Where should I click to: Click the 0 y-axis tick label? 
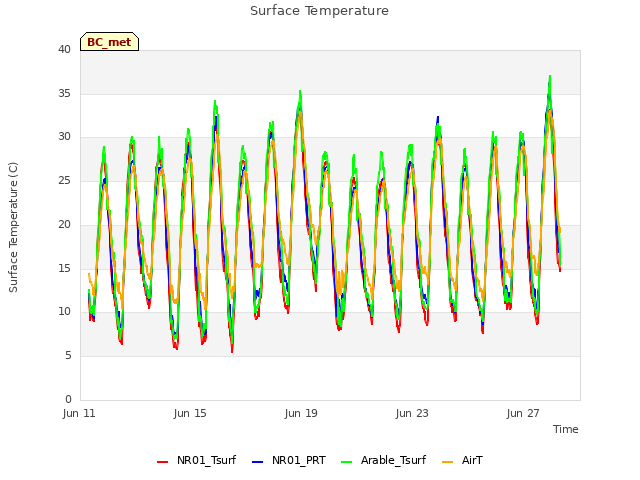pos(68,399)
